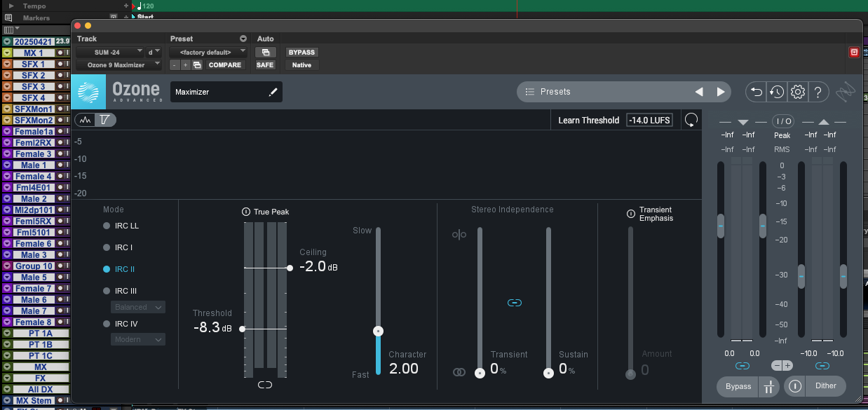
Task: Toggle the Dither power icon
Action: (x=795, y=385)
